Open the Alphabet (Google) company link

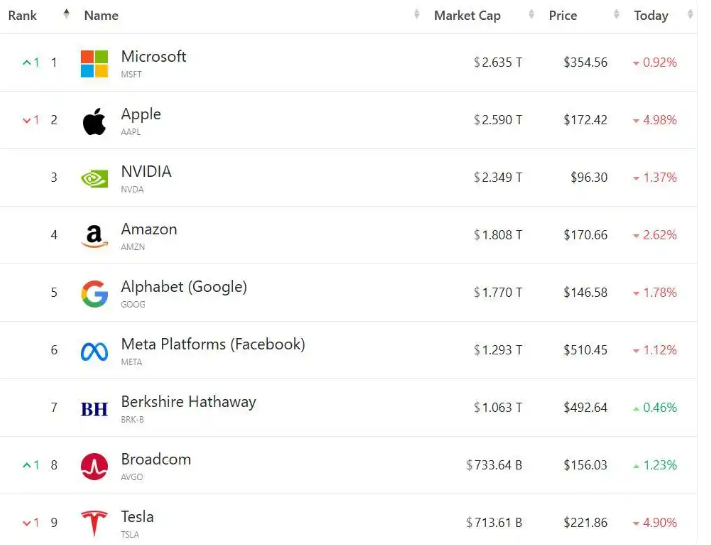(184, 287)
